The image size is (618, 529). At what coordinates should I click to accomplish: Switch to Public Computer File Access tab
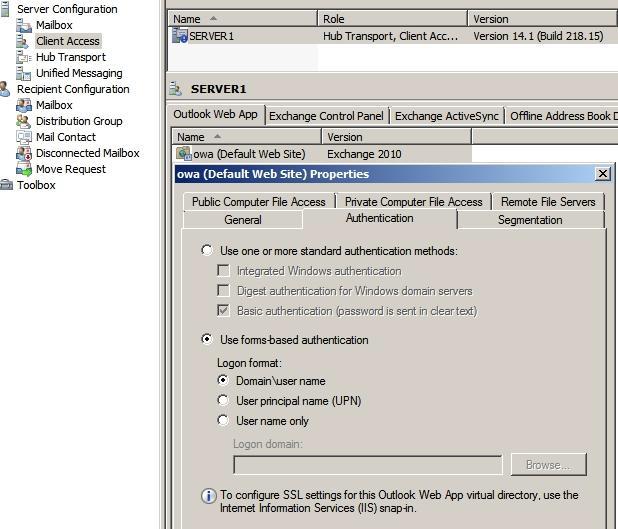pyautogui.click(x=259, y=201)
